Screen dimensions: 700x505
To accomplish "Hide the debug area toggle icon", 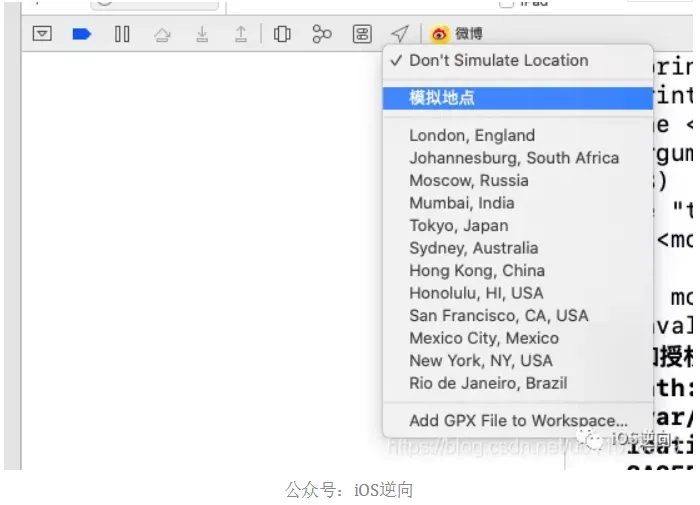I will pos(42,33).
